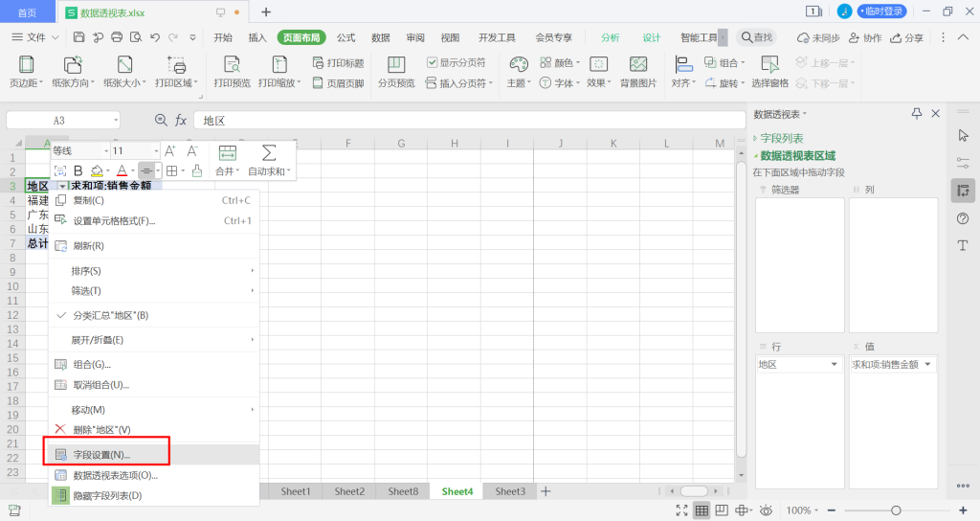Switch to the 分析 ribbon tab
Screen dimensions: 980x521
point(610,37)
